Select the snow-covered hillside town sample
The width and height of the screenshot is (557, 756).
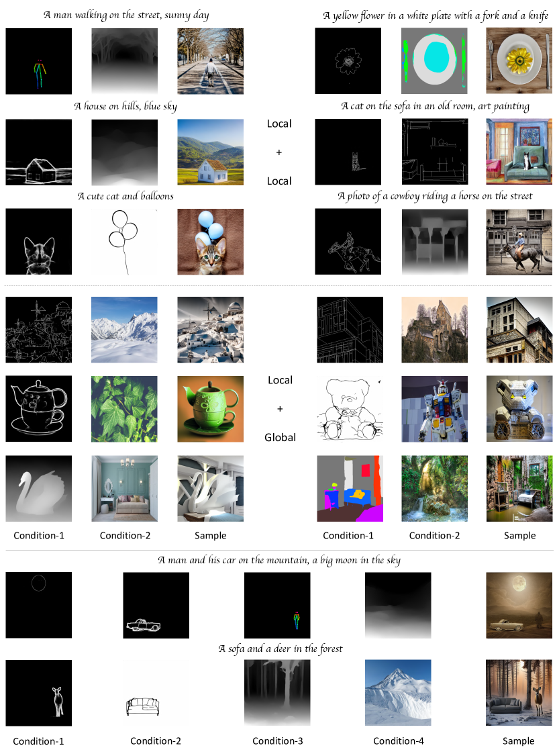(x=210, y=330)
